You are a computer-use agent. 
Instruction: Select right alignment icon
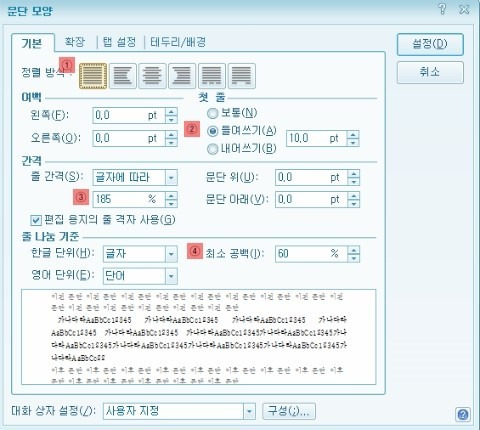pos(182,76)
